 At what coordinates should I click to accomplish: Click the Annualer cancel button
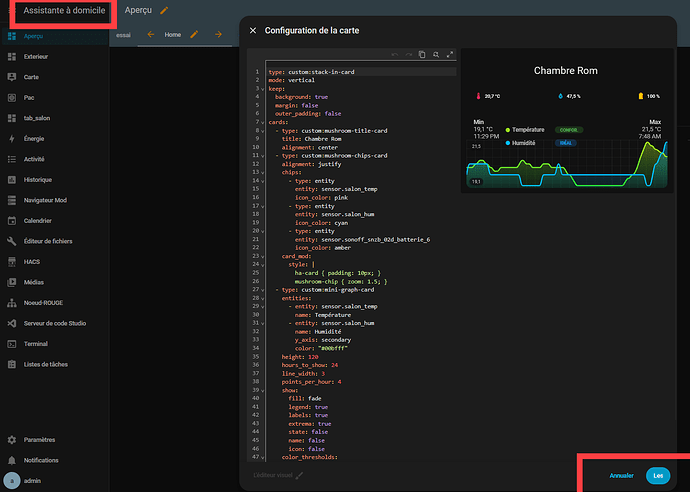click(621, 476)
